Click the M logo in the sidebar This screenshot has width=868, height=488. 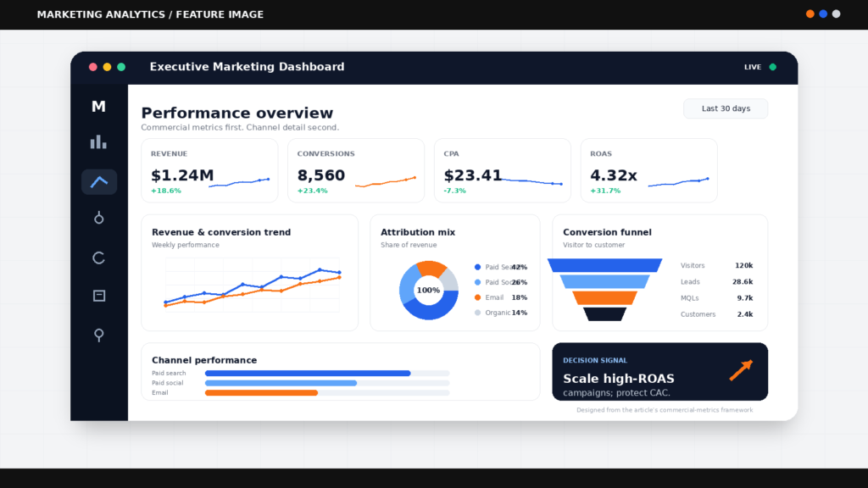[x=98, y=106]
